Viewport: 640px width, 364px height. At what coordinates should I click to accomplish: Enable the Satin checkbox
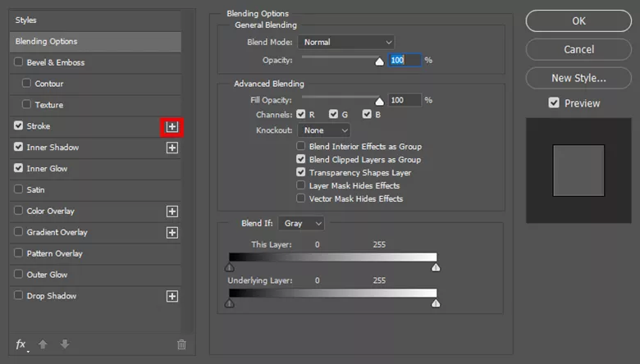18,189
